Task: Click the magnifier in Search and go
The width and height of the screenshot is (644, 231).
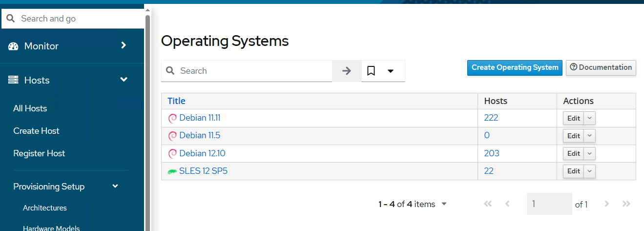Action: 10,19
